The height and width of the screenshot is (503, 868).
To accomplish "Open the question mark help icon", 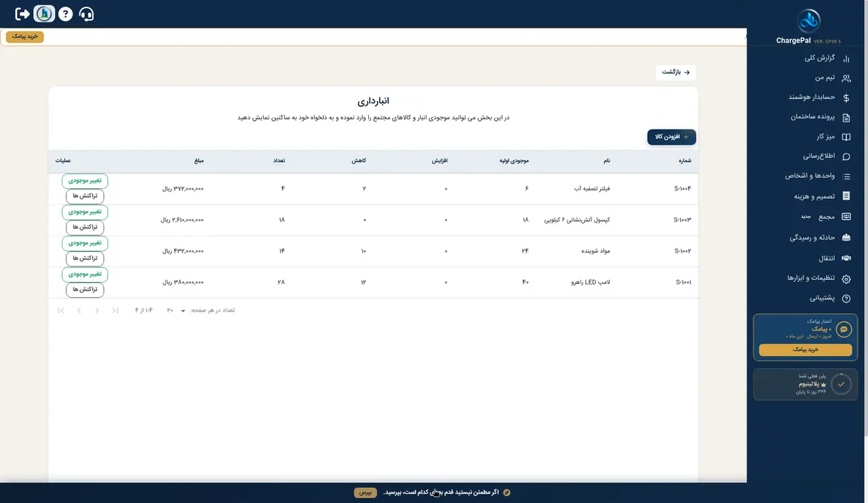I will pos(65,14).
